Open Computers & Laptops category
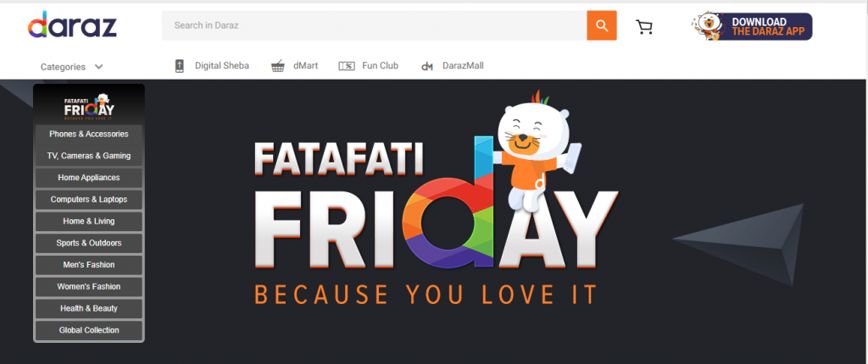The height and width of the screenshot is (364, 868). coord(88,200)
